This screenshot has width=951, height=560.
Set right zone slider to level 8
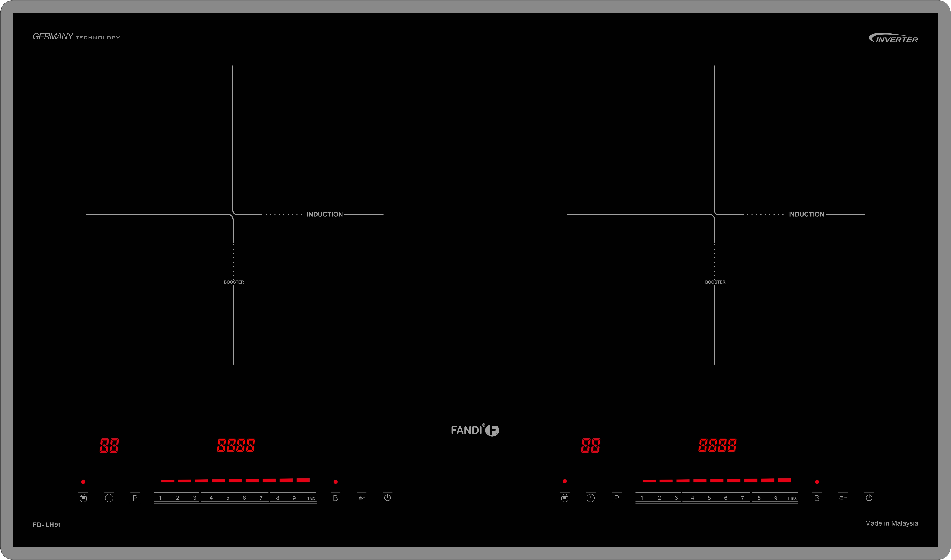pos(759,498)
